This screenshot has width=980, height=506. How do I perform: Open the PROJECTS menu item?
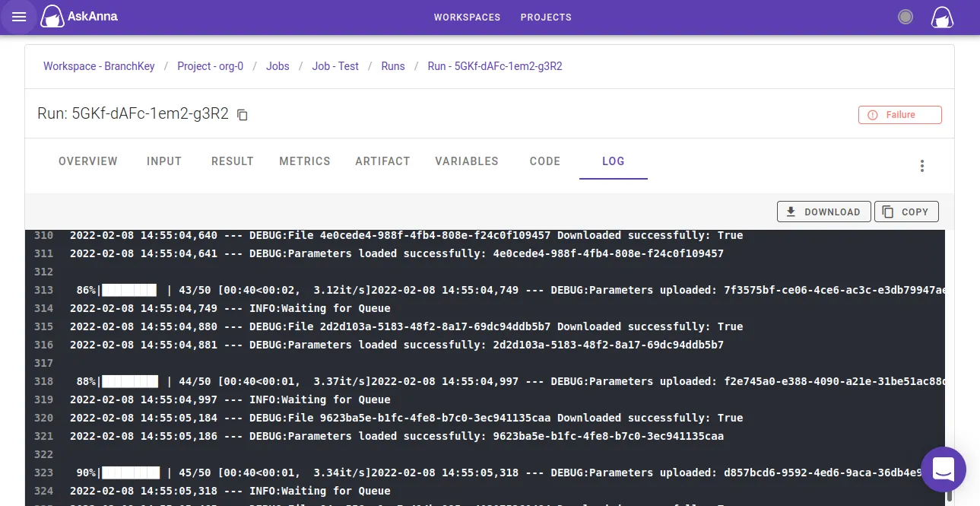coord(546,17)
